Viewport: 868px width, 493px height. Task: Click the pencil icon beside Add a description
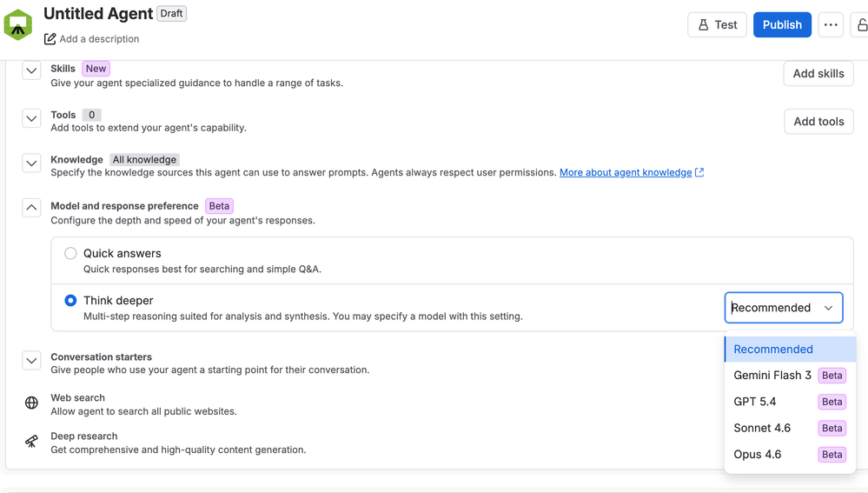(50, 39)
